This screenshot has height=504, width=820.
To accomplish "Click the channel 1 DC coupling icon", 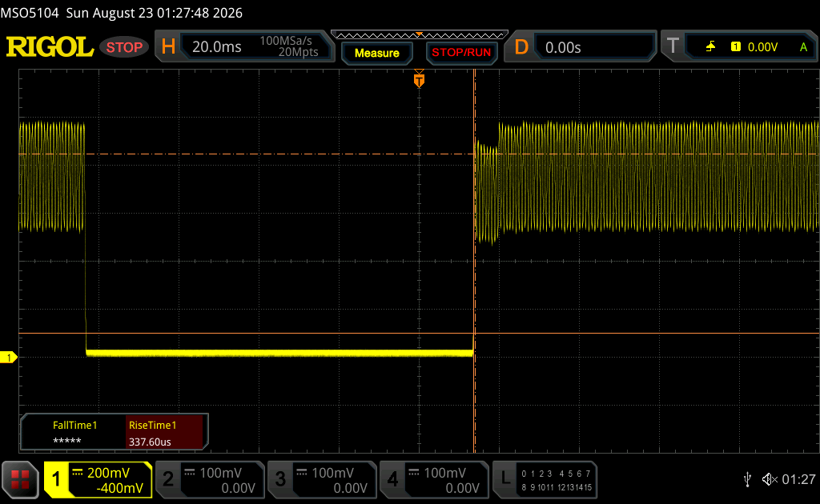I will pos(78,473).
